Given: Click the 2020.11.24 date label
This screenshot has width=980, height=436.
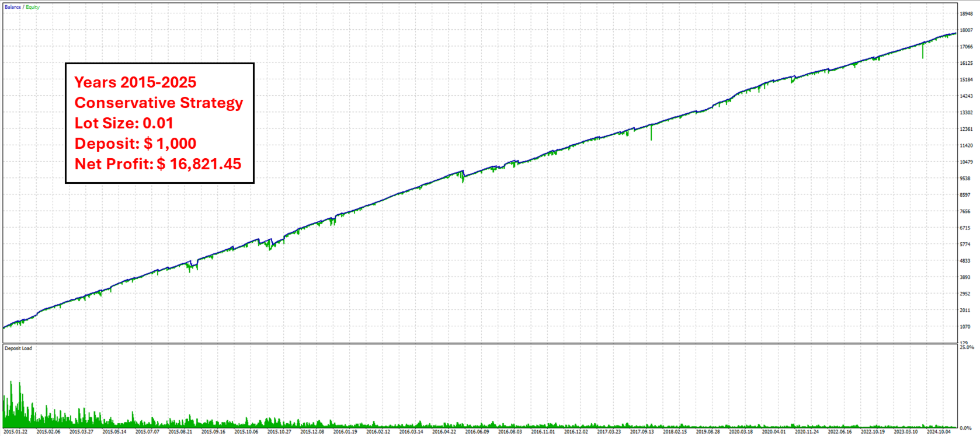Looking at the screenshot, I should 807,432.
